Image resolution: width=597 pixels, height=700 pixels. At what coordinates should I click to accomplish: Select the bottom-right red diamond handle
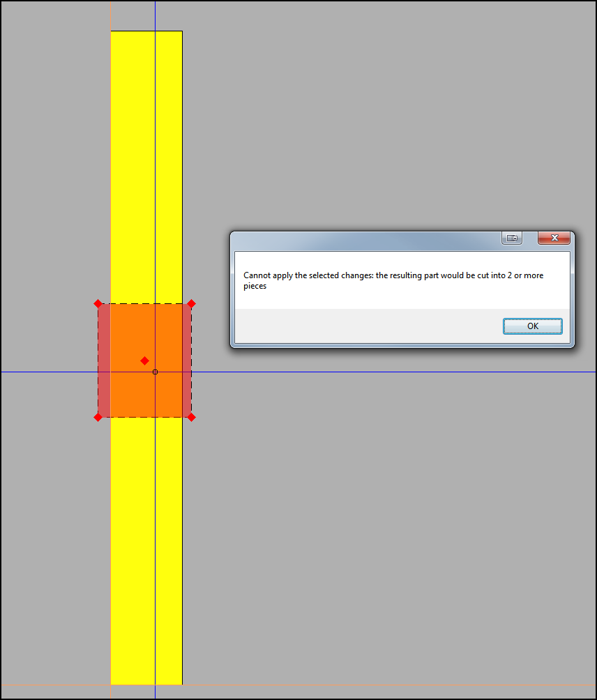tap(192, 418)
